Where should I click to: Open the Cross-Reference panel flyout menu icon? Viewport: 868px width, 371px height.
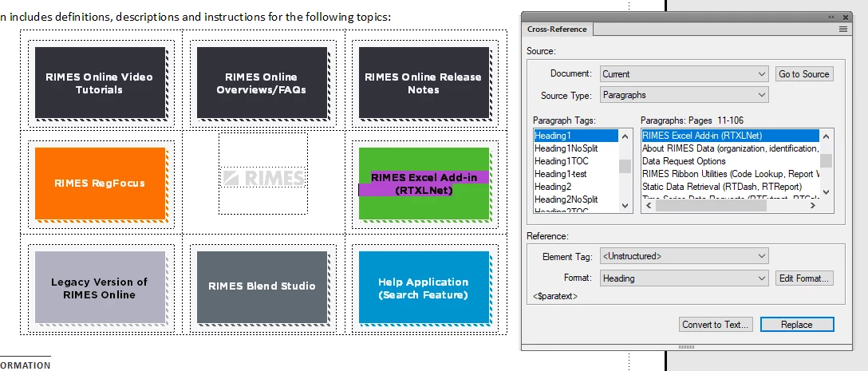[843, 29]
